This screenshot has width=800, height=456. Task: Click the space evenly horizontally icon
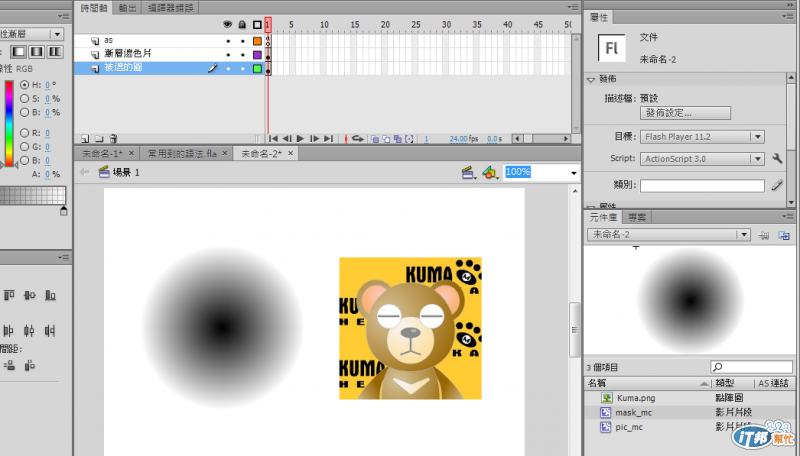click(30, 365)
